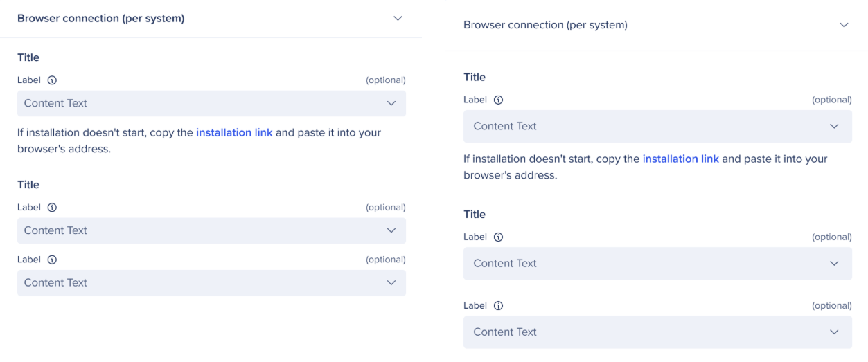
Task: Collapse Browser connection section in right panel
Action: 844,25
